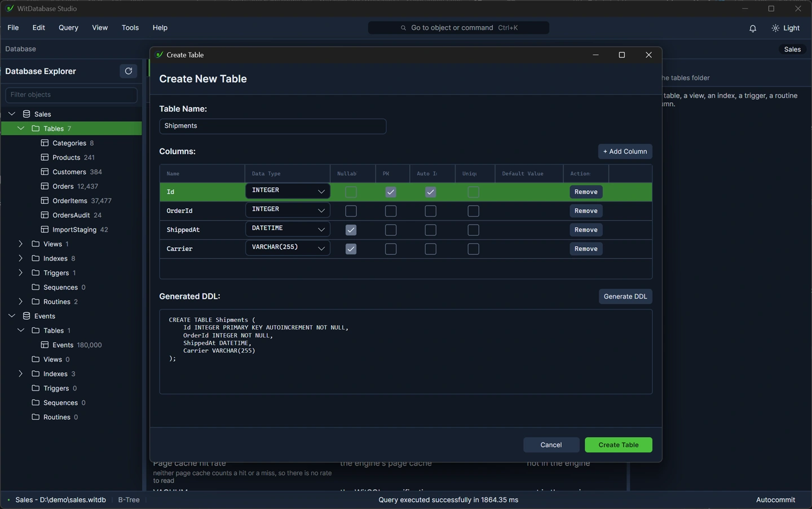812x509 pixels.
Task: Click the Sales Routines folder icon
Action: pos(36,301)
